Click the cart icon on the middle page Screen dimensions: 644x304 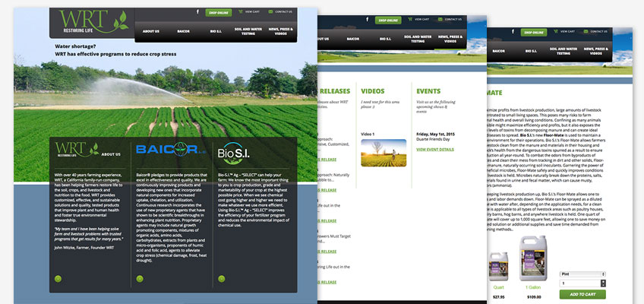click(x=410, y=19)
